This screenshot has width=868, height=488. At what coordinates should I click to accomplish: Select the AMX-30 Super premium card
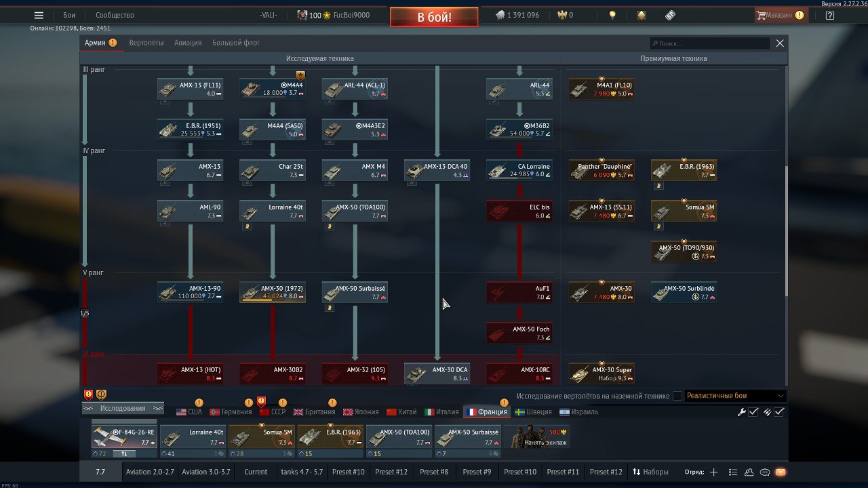coord(601,373)
